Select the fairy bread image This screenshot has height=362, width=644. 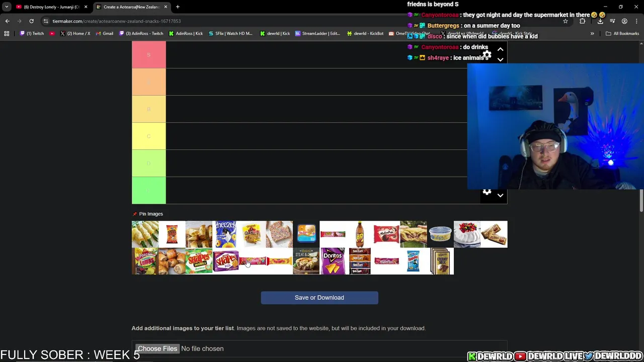[279, 234]
